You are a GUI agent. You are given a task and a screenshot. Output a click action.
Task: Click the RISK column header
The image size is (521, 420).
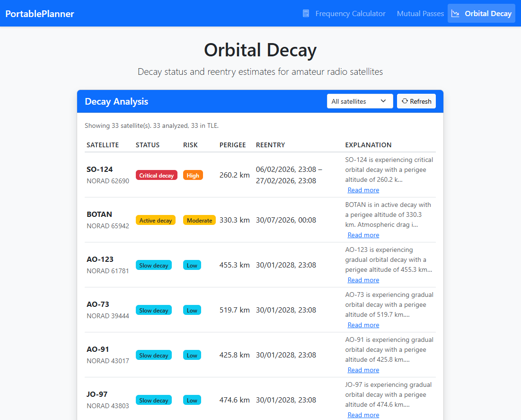(190, 144)
